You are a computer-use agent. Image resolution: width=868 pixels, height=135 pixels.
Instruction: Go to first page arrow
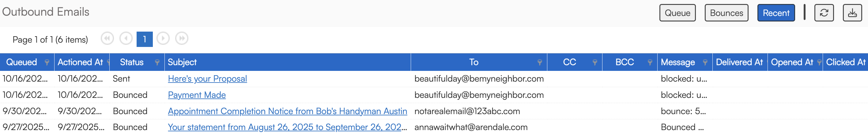click(x=107, y=38)
